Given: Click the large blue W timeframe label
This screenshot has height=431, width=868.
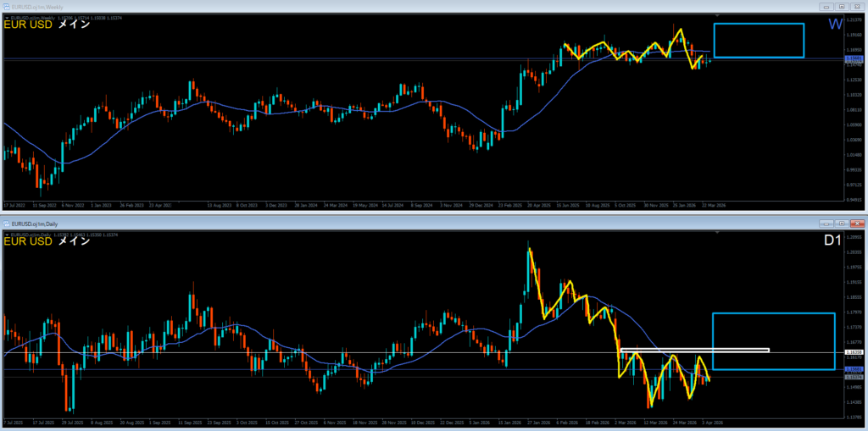Looking at the screenshot, I should point(835,24).
